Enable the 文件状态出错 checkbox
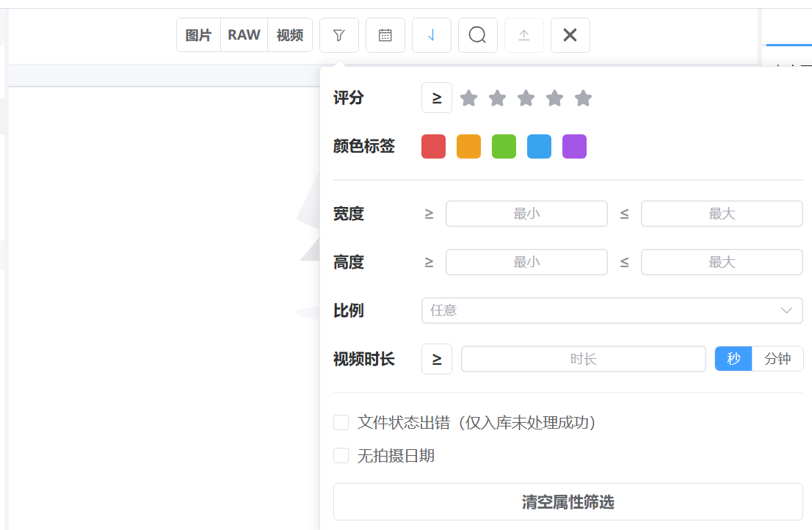Viewport: 812px width, 530px height. point(341,422)
